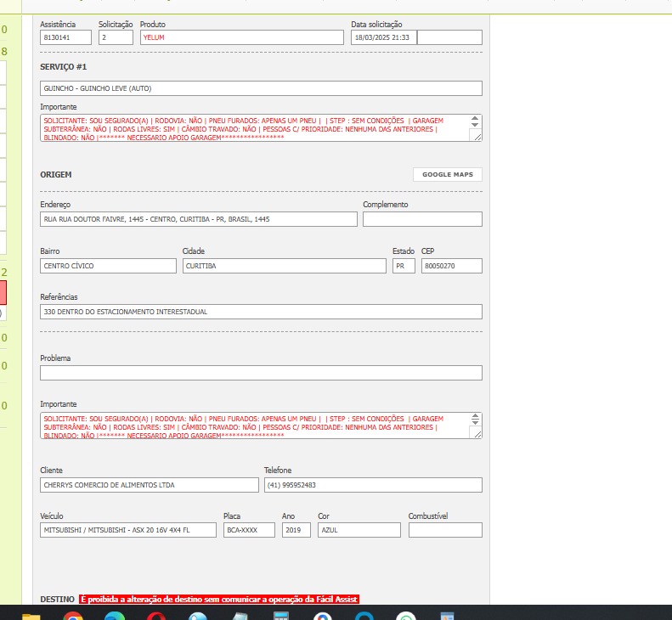
Task: Click the Importante text area below Problema
Action: (x=261, y=426)
